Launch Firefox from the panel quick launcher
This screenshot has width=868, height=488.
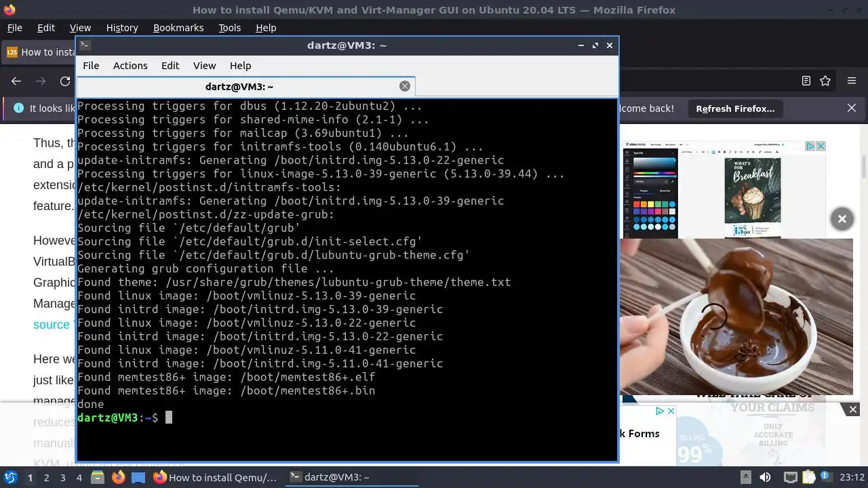click(118, 477)
